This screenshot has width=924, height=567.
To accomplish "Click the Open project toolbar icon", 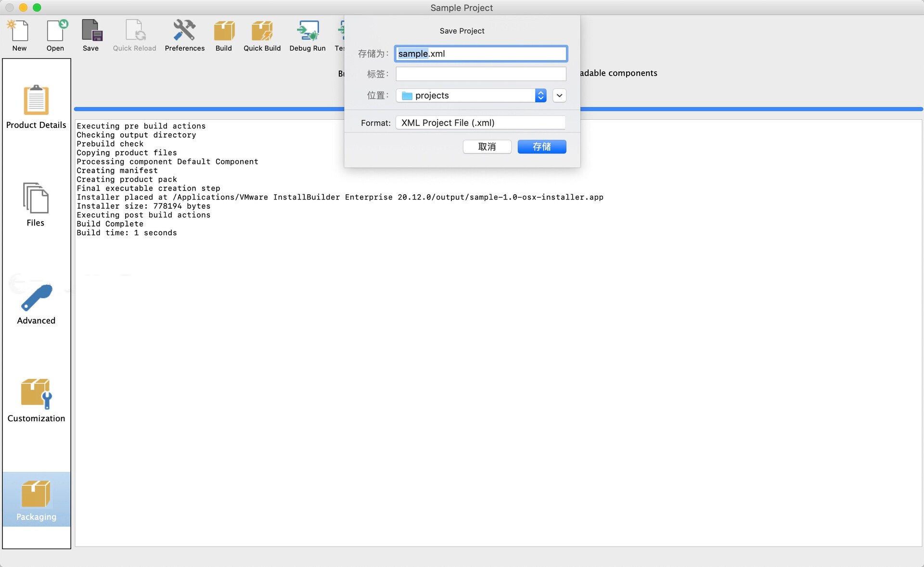I will coord(55,35).
